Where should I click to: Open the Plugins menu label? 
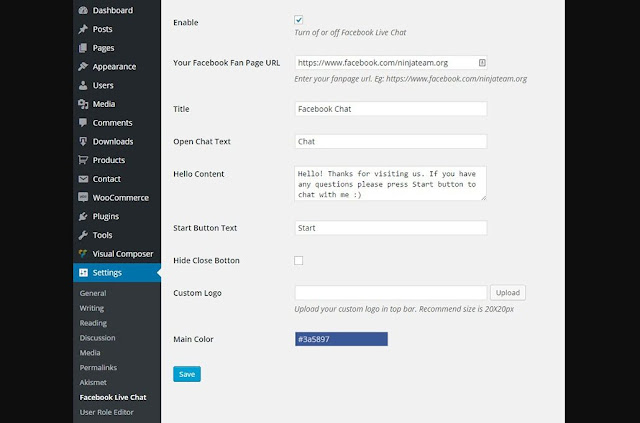(106, 216)
